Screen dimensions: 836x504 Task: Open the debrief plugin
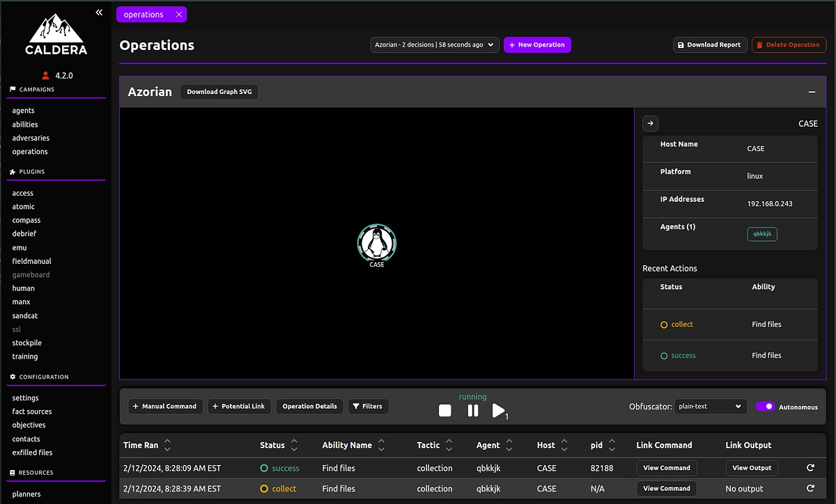(x=24, y=234)
